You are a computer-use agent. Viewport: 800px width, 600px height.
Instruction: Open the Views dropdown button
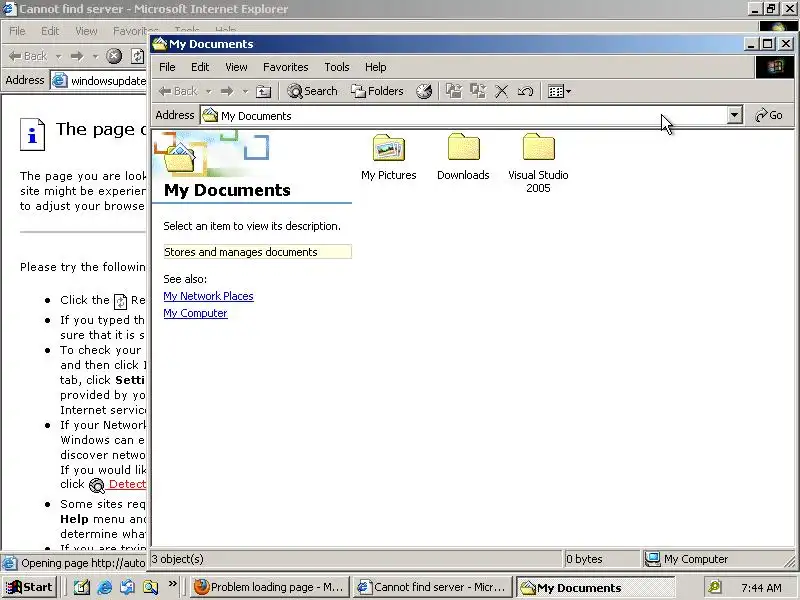pos(559,91)
